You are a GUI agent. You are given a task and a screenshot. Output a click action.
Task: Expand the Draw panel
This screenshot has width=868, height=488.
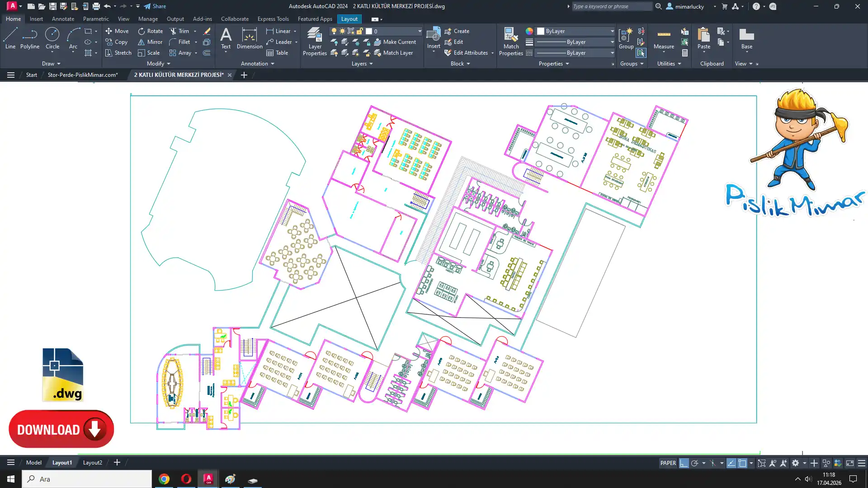click(x=51, y=64)
